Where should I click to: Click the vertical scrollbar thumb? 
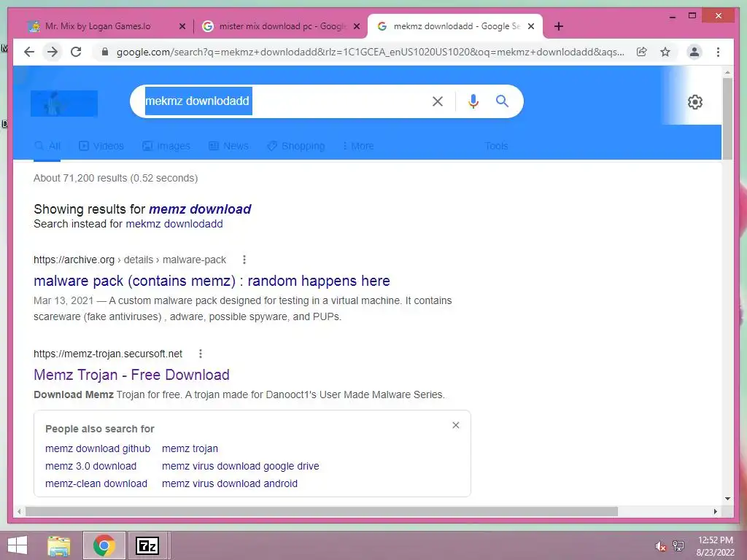(727, 119)
